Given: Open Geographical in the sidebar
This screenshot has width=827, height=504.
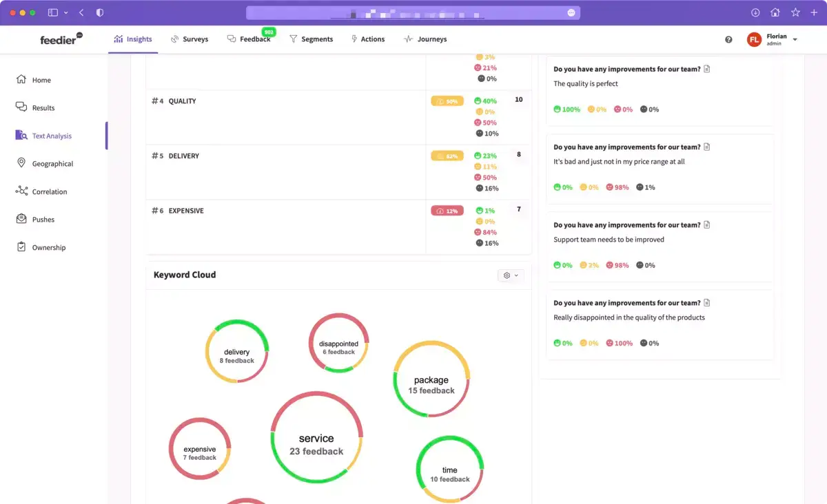Looking at the screenshot, I should click(52, 164).
